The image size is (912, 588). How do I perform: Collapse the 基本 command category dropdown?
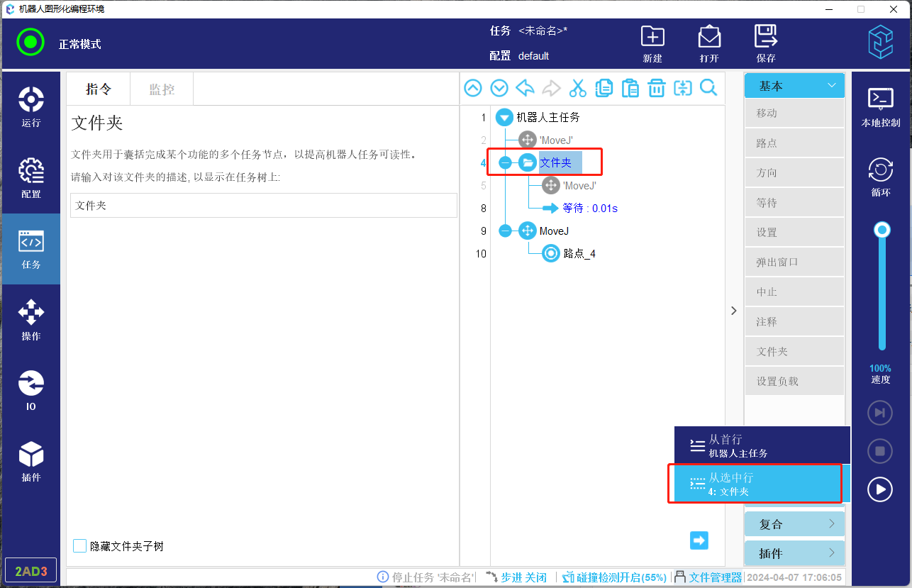(x=794, y=86)
